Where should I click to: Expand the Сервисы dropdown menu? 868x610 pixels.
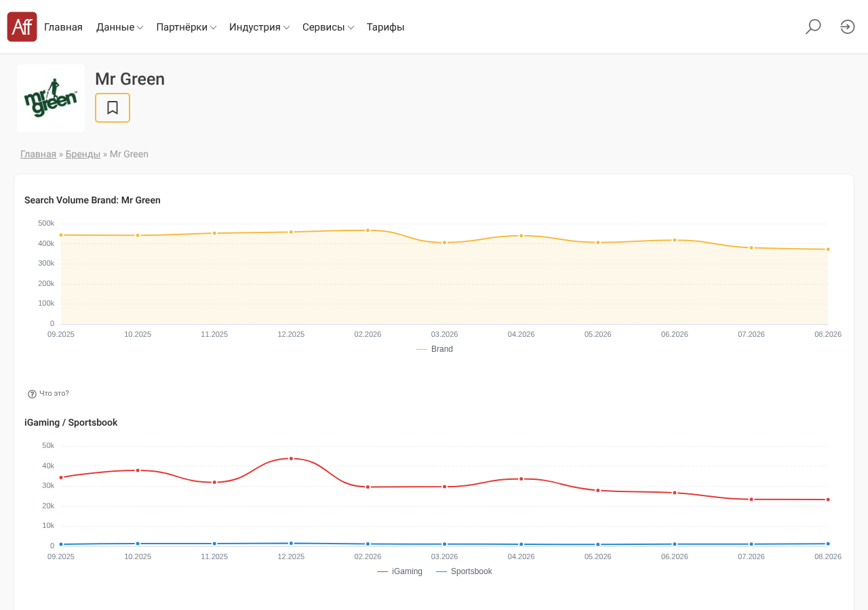[328, 27]
